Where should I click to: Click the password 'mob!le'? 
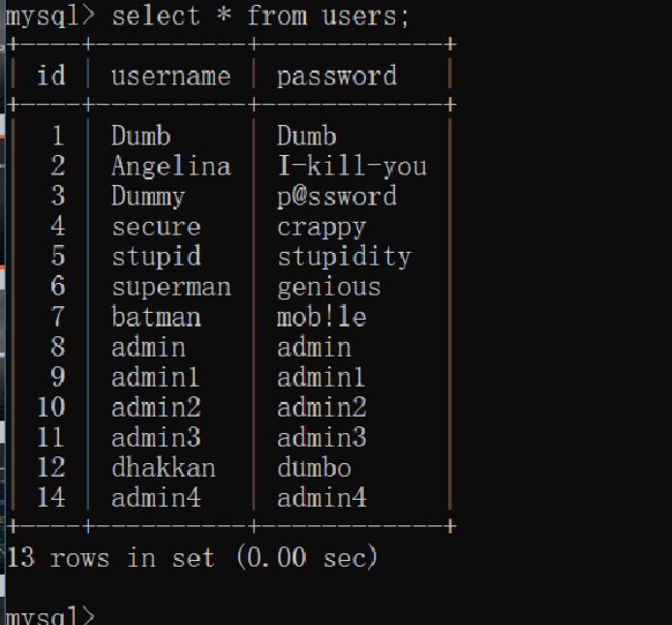pos(321,317)
